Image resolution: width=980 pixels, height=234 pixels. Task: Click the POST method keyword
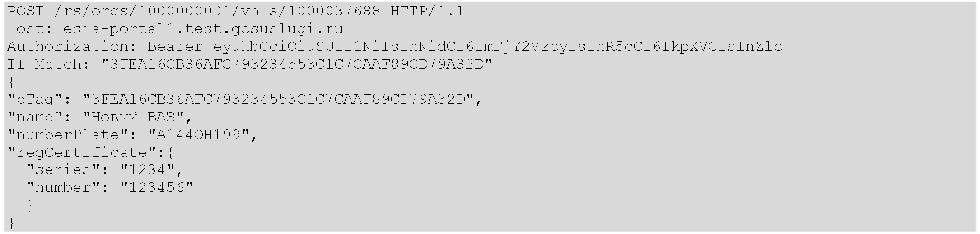(x=26, y=11)
